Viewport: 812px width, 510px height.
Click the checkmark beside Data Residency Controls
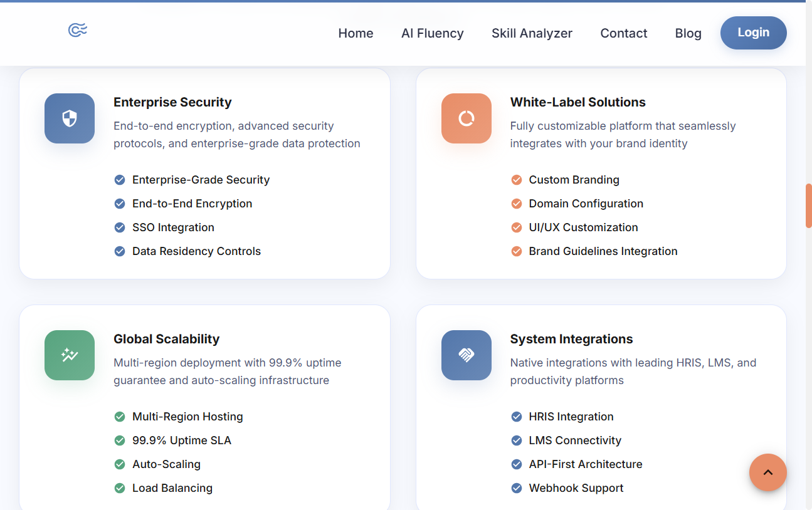click(x=120, y=251)
